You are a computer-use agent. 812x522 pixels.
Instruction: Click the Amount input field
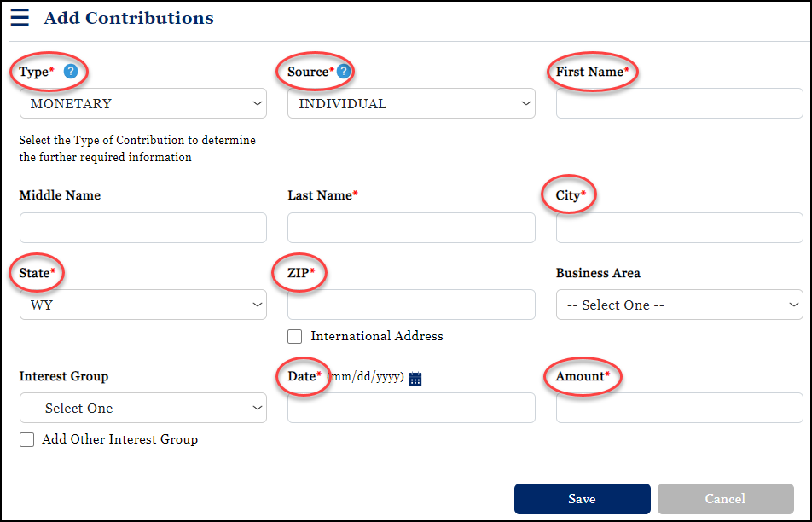point(679,408)
